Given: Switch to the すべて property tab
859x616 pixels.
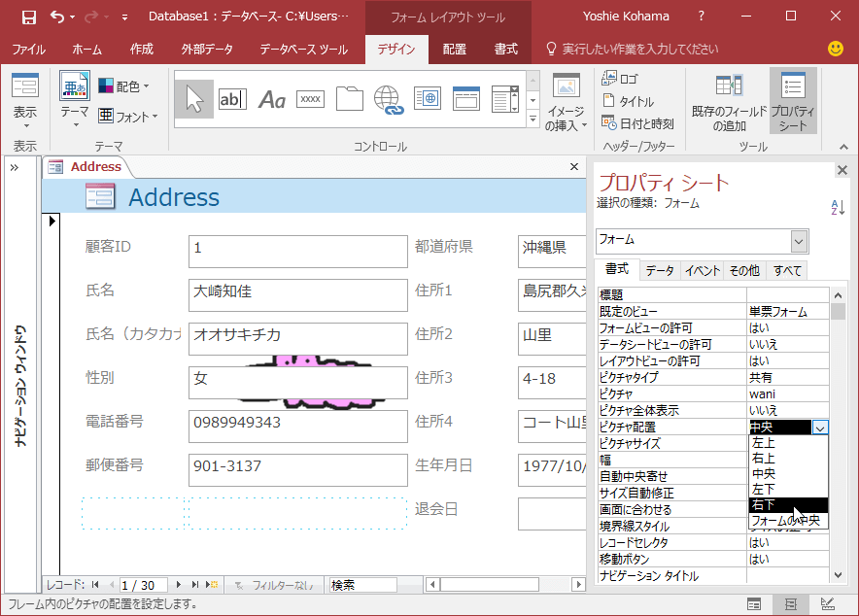Looking at the screenshot, I should (x=787, y=270).
